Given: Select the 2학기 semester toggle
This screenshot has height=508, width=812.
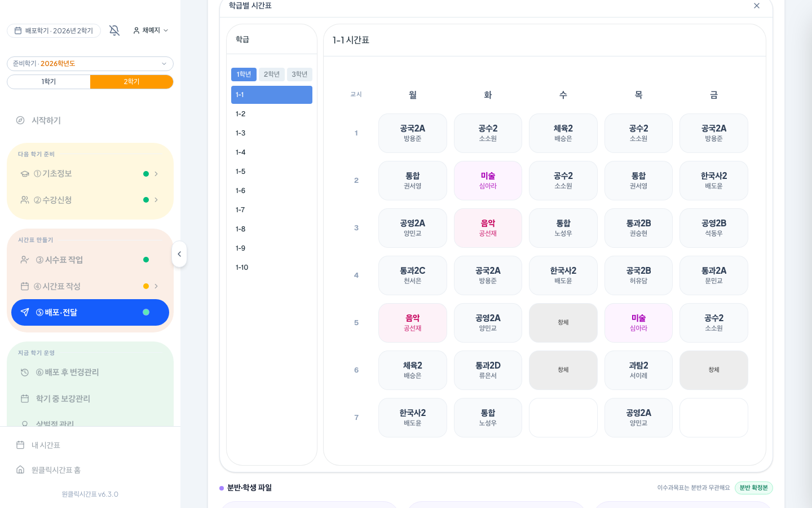Looking at the screenshot, I should (131, 82).
